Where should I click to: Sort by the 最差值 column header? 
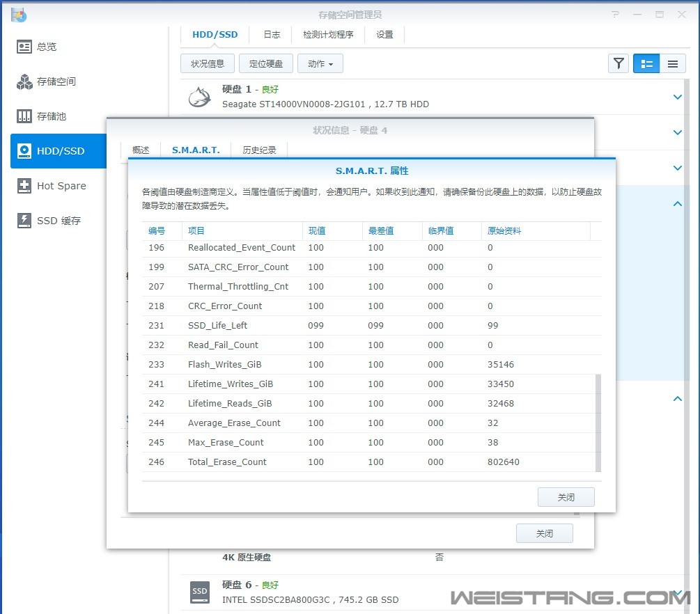click(392, 230)
